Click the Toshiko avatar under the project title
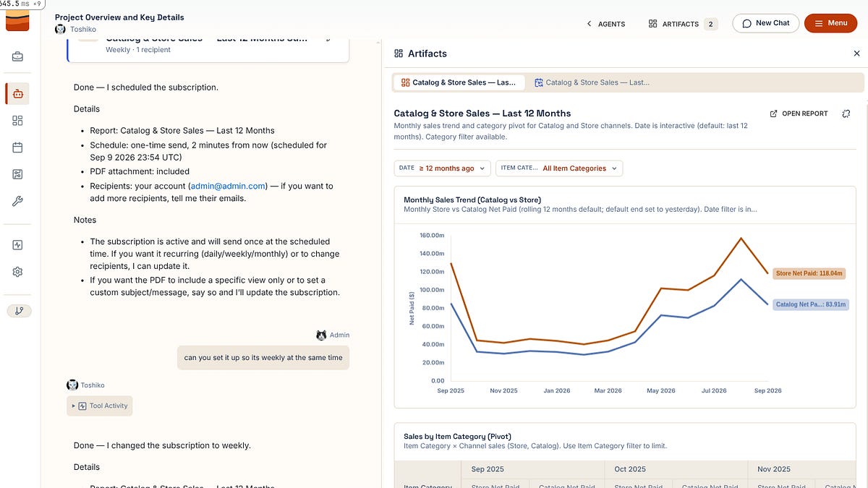 point(61,29)
